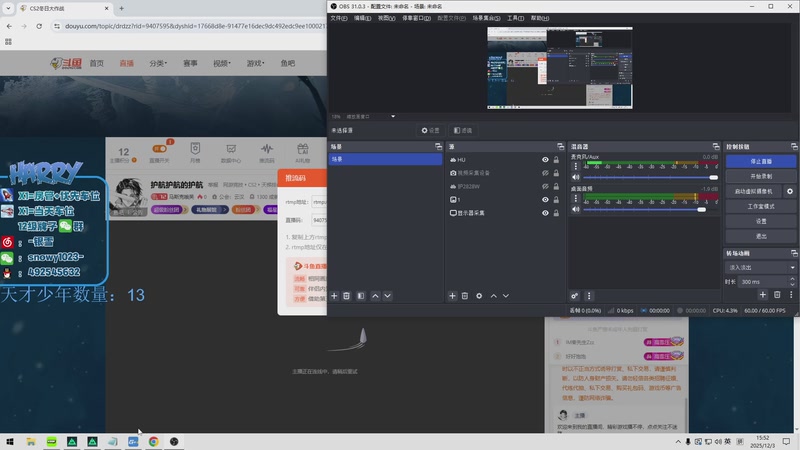Undock the Controls panel
The width and height of the screenshot is (800, 450).
point(794,146)
